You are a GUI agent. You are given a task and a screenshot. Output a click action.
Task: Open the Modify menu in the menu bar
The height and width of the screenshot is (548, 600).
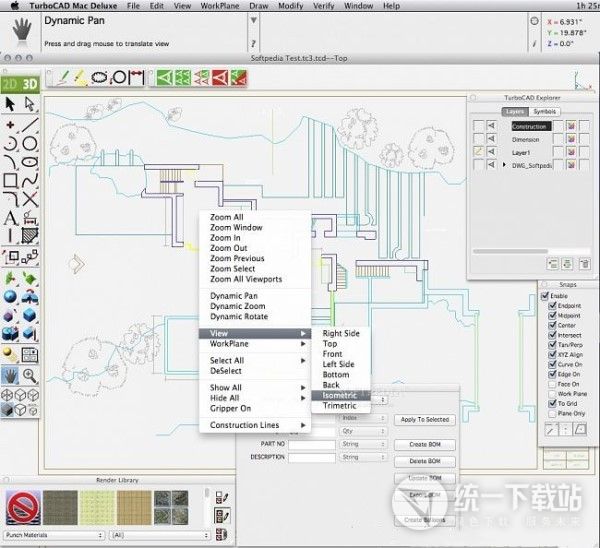tap(291, 6)
